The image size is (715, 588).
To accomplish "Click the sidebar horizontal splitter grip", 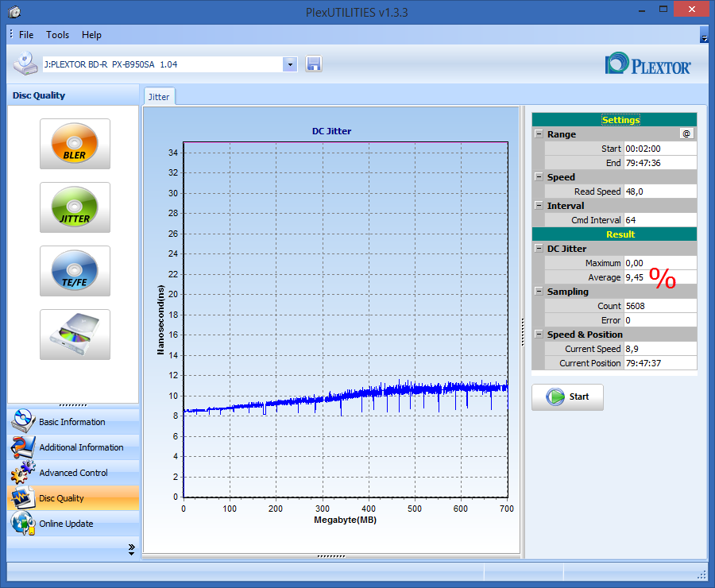I will tap(73, 405).
